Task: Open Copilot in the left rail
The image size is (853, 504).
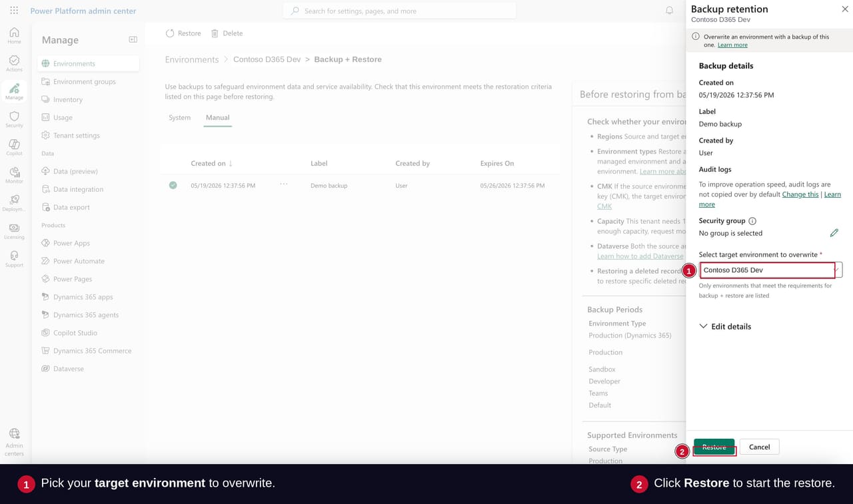Action: pos(14,147)
